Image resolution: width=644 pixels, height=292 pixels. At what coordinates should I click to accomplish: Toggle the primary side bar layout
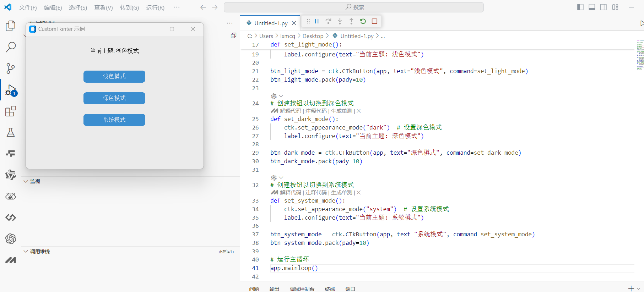pyautogui.click(x=580, y=7)
